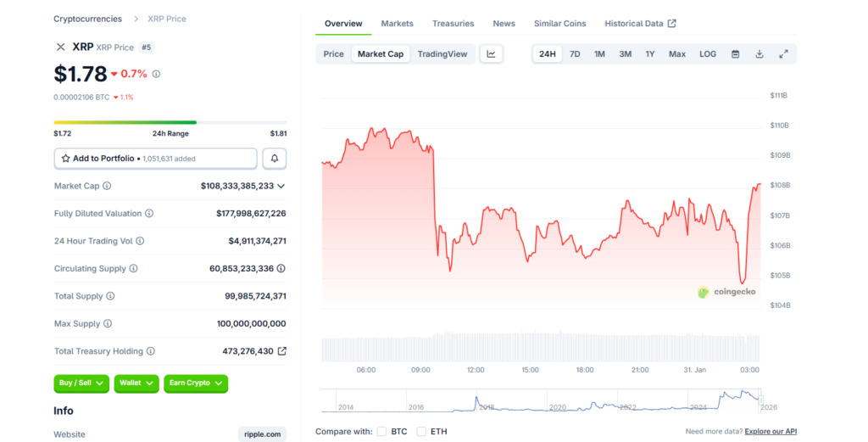Open the calendar date range picker
Screen dimensions: 868x442
(735, 54)
